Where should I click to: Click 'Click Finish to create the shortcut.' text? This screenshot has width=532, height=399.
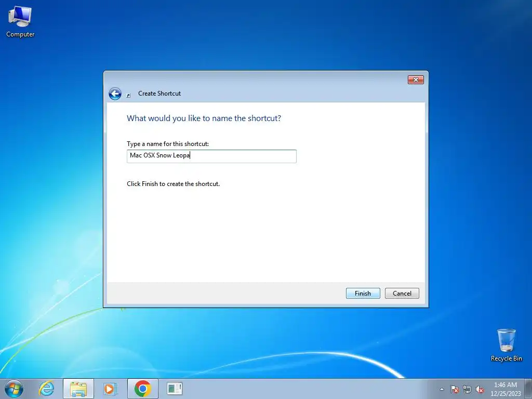tap(174, 184)
